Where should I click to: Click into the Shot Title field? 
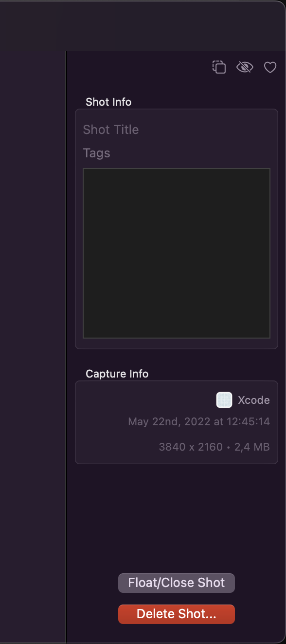click(177, 130)
